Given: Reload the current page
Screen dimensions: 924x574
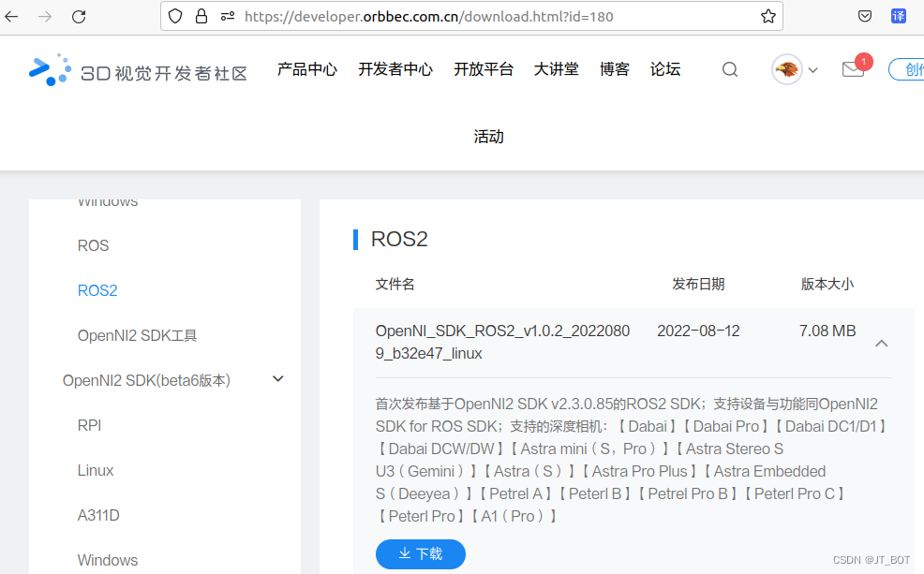Looking at the screenshot, I should [x=79, y=16].
